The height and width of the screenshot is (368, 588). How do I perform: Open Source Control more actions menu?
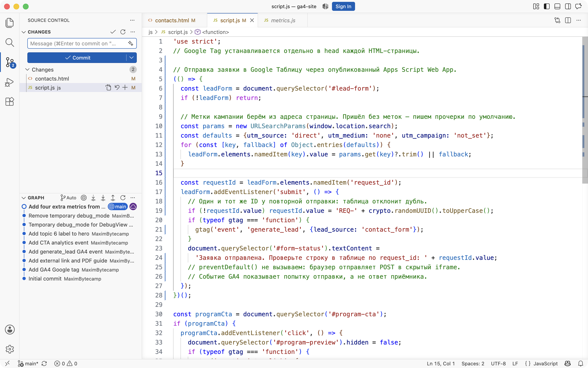(132, 20)
